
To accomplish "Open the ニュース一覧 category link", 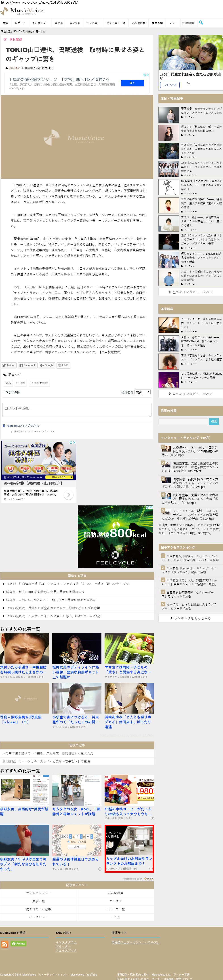I will coord(116,909).
